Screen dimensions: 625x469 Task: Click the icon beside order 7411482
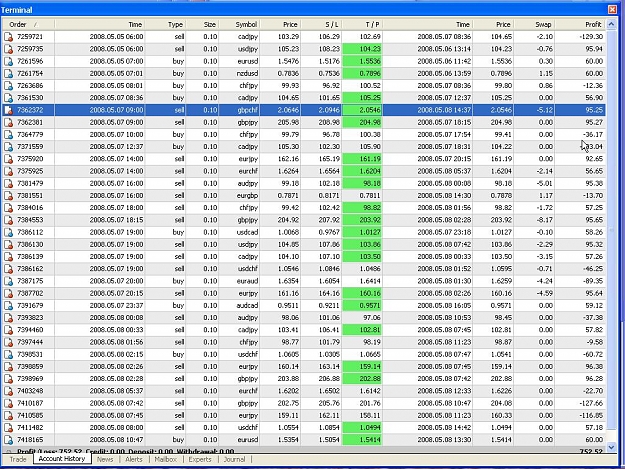click(x=9, y=428)
